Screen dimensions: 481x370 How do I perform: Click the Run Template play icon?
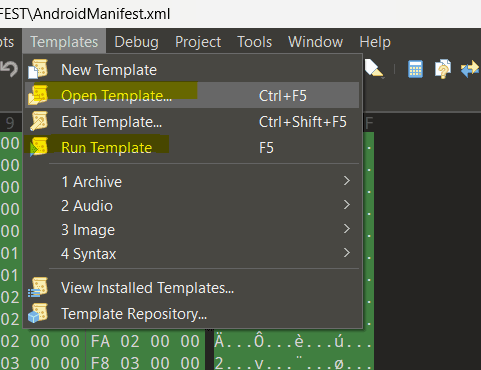[x=38, y=147]
